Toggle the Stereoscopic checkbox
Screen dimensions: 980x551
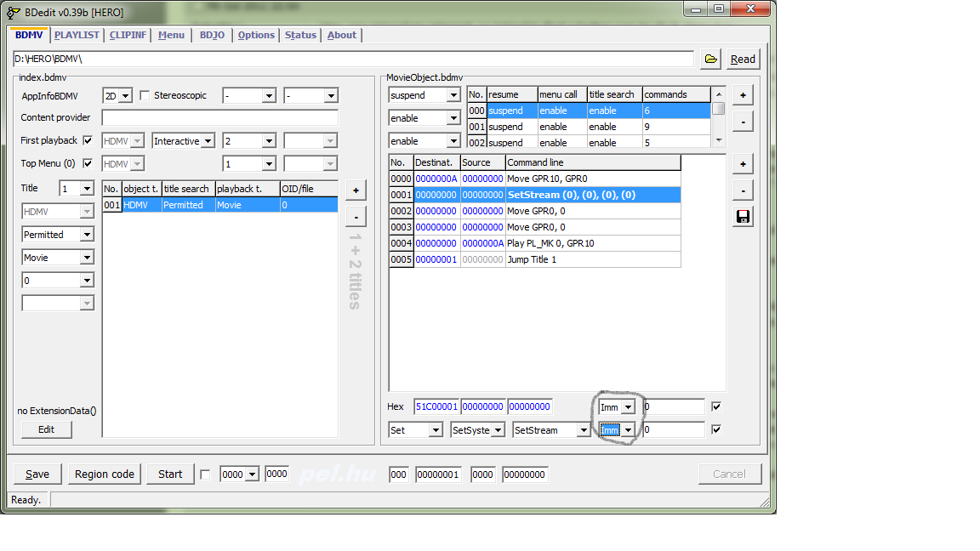tap(145, 95)
